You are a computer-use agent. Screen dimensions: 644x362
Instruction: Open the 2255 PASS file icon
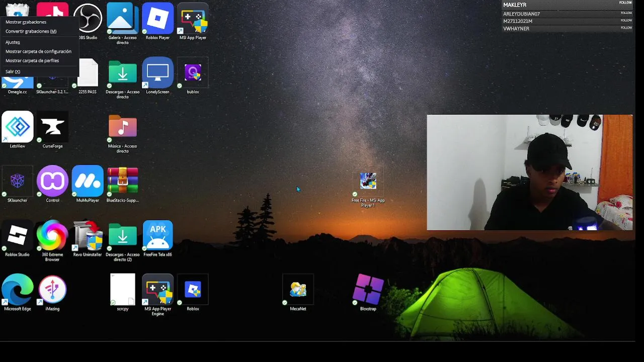(x=88, y=73)
